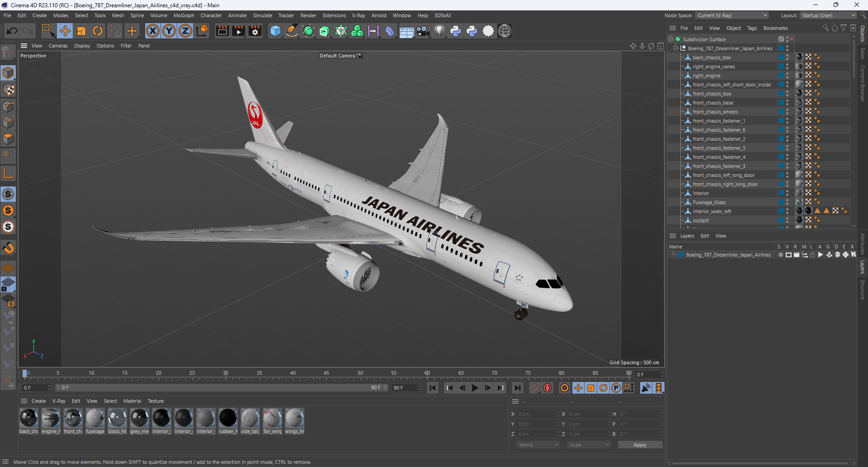Screen dimensions: 868x467
Task: Toggle Y axis lock icon
Action: 169,31
